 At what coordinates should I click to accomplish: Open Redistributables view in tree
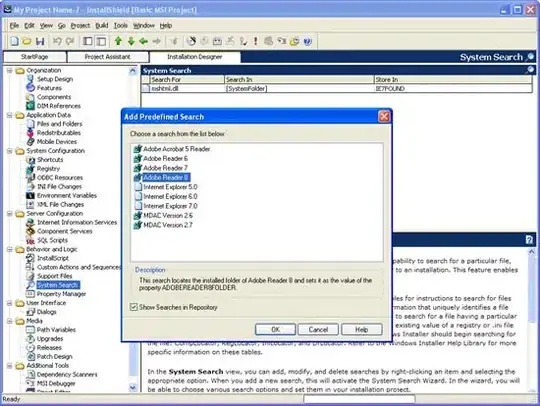click(x=59, y=133)
